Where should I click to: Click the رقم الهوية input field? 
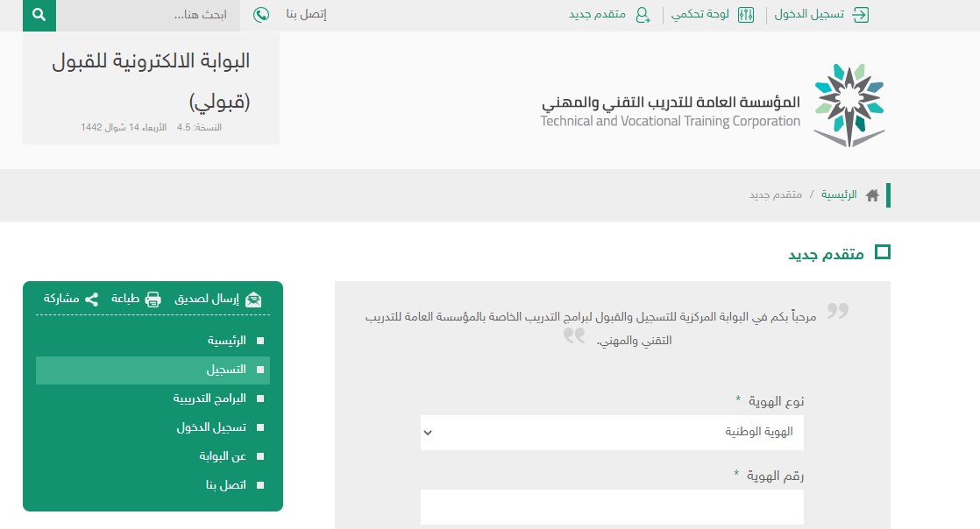click(x=612, y=507)
